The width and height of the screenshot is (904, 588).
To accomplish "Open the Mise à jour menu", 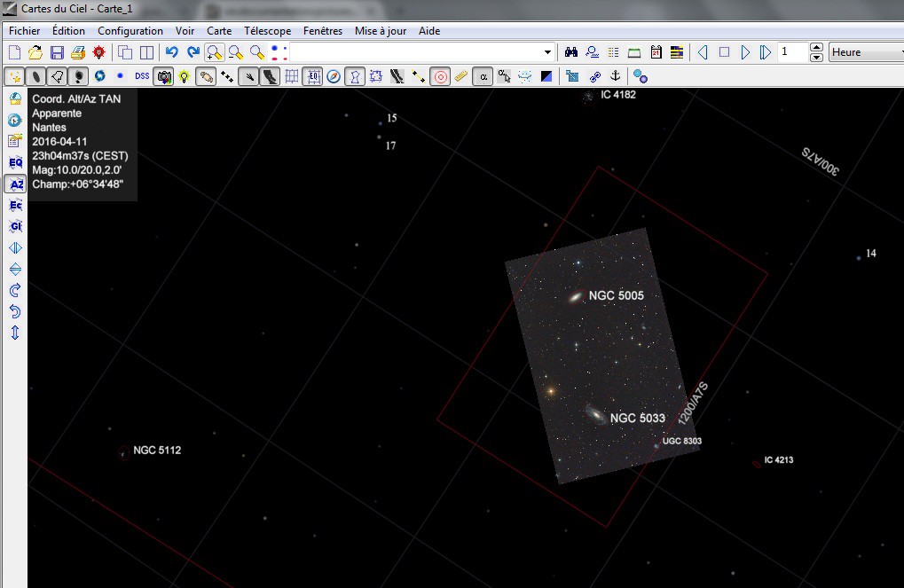I will coord(381,31).
